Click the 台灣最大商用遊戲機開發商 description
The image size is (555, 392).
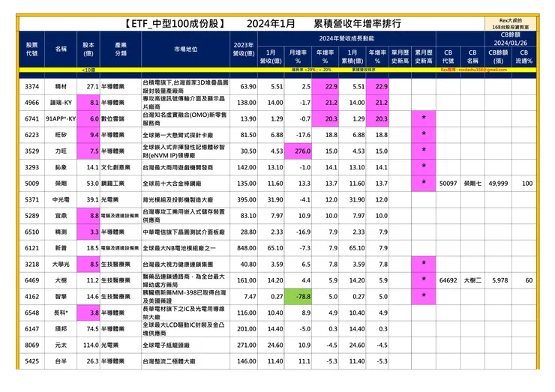tap(178, 167)
